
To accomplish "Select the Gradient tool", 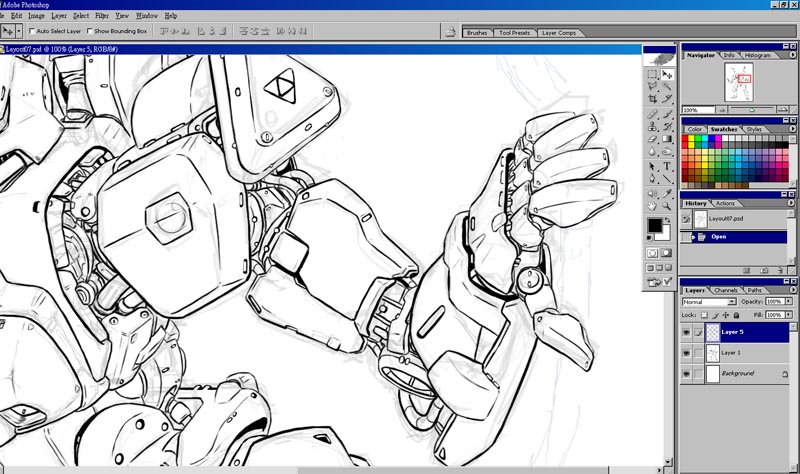I will 667,139.
